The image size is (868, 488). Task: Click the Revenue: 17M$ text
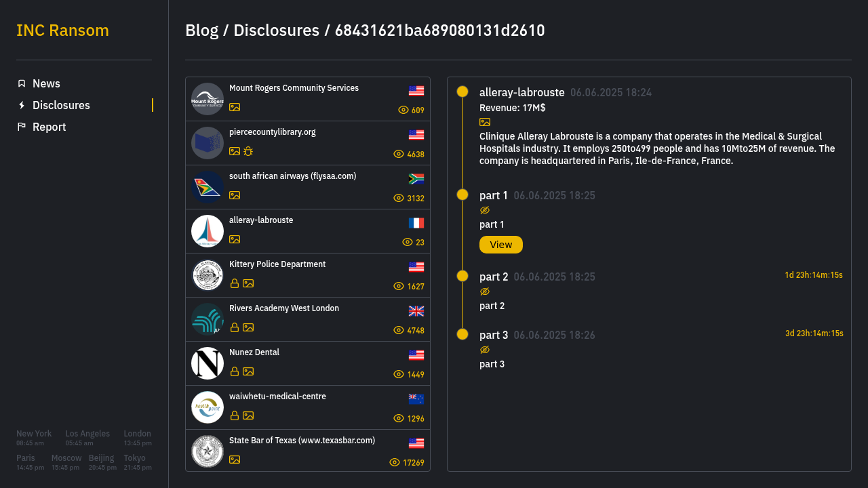coord(513,108)
